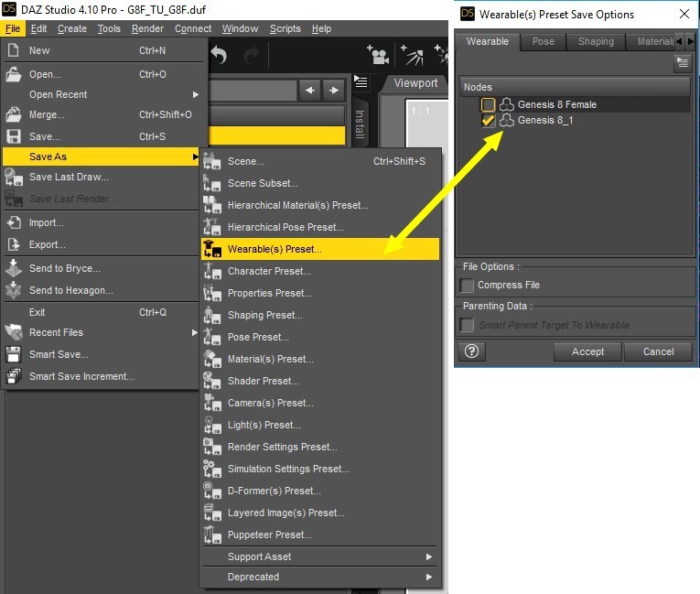Click the Install side tab

tap(360, 124)
